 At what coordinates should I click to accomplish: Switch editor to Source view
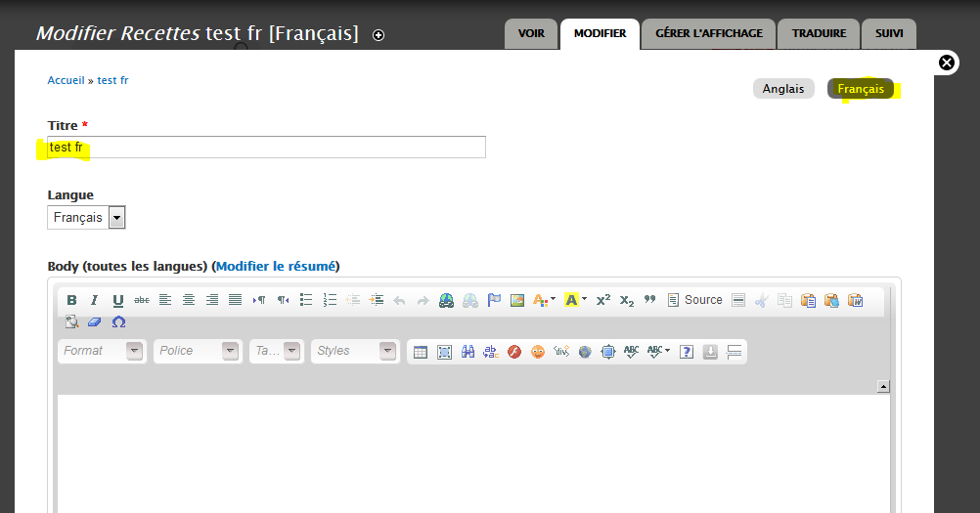(x=695, y=300)
